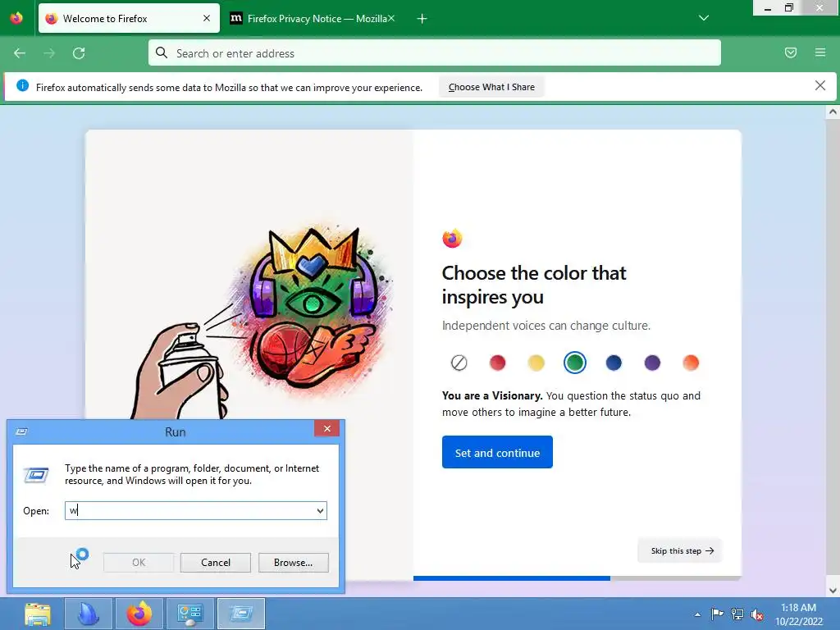Click the Firefox logo above the heading
The width and height of the screenshot is (840, 630).
[x=452, y=239]
